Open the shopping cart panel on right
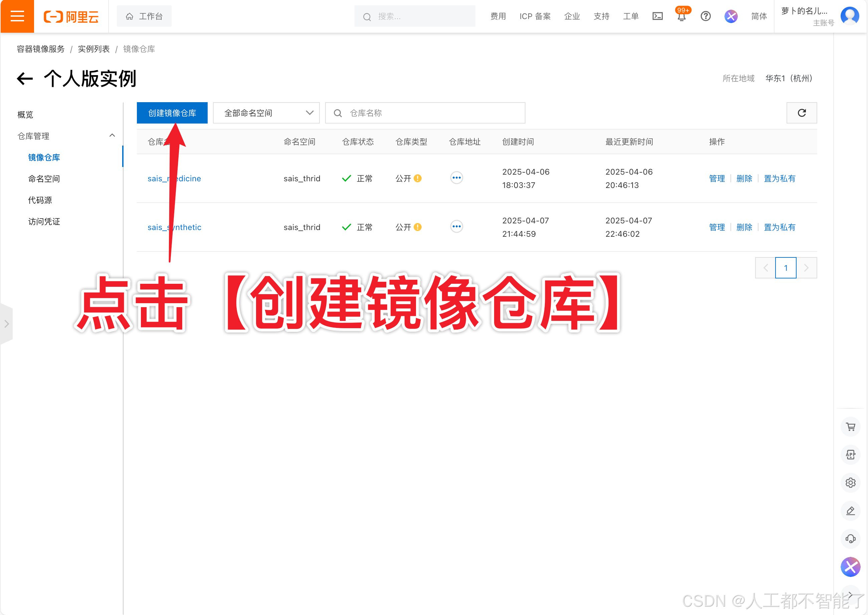This screenshot has width=868, height=615. [851, 426]
